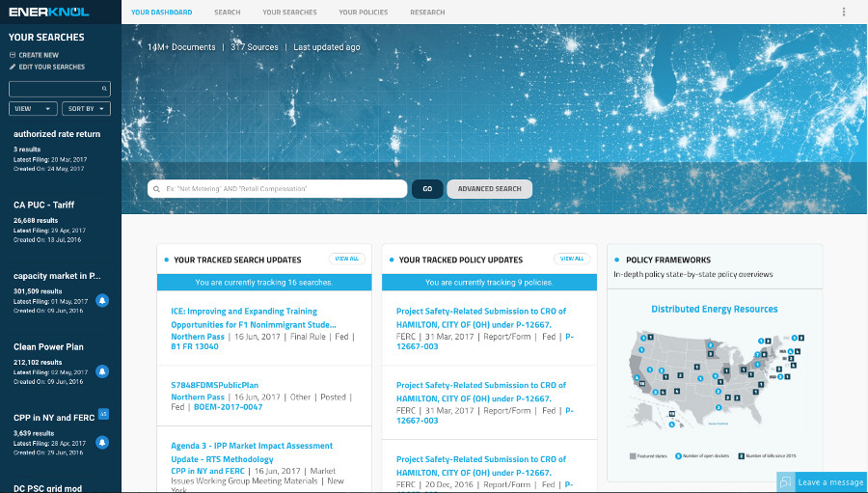
Task: Open the three-dot options menu
Action: (x=844, y=12)
